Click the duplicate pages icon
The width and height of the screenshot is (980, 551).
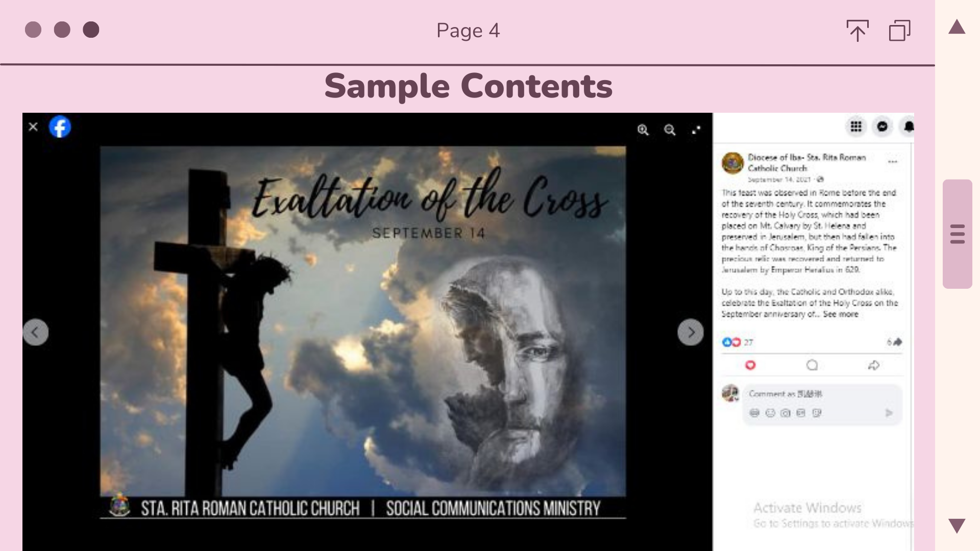point(899,31)
